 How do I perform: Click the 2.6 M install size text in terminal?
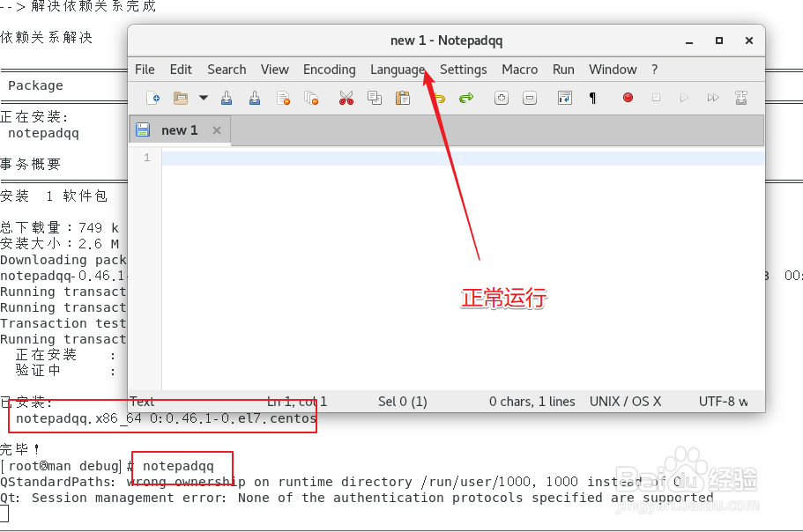99,243
